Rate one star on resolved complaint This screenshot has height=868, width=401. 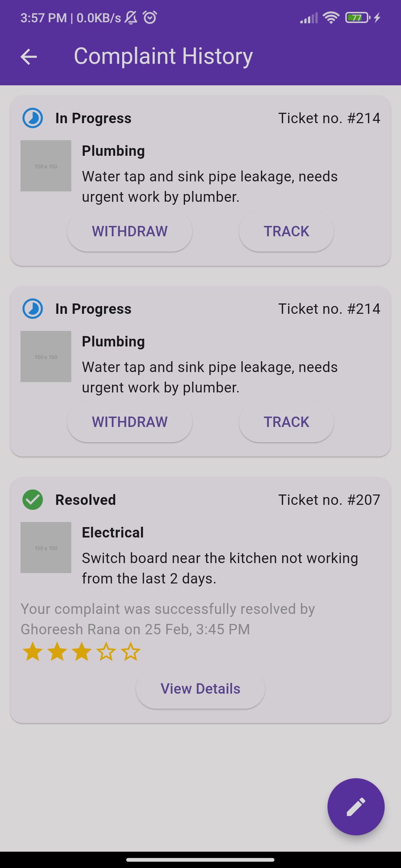[33, 652]
